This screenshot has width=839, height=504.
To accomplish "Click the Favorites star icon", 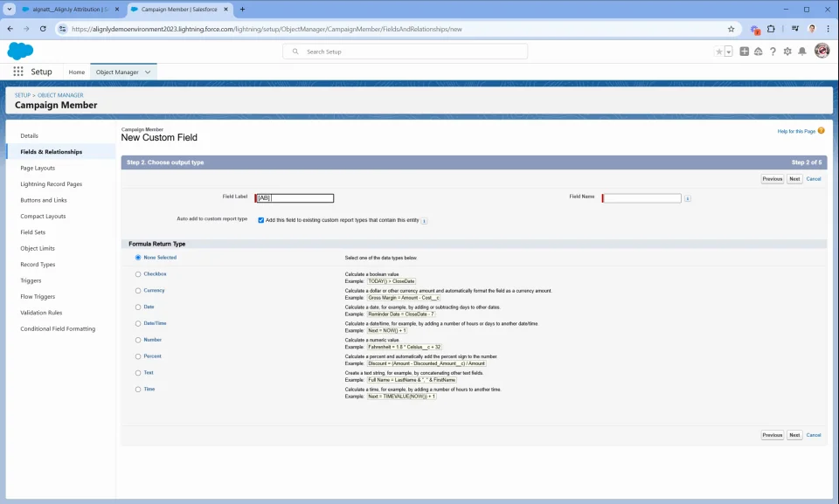I will (x=719, y=52).
